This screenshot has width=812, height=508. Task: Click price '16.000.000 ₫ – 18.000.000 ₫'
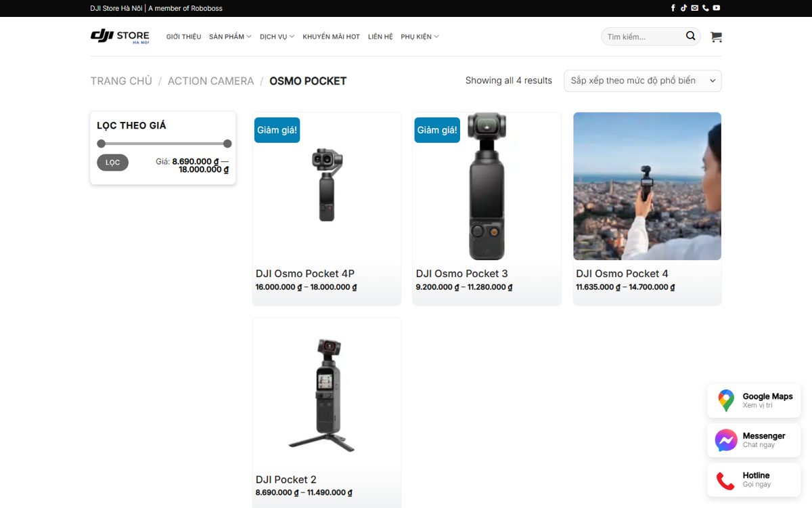pos(306,287)
